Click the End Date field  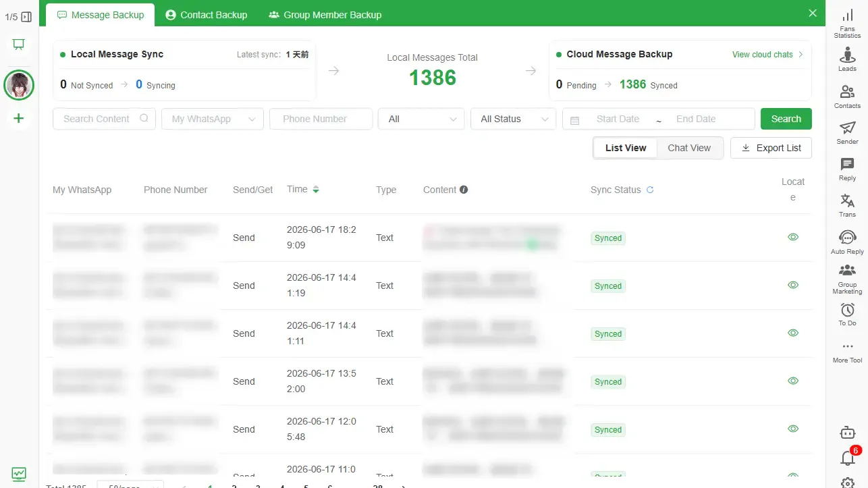coord(696,119)
